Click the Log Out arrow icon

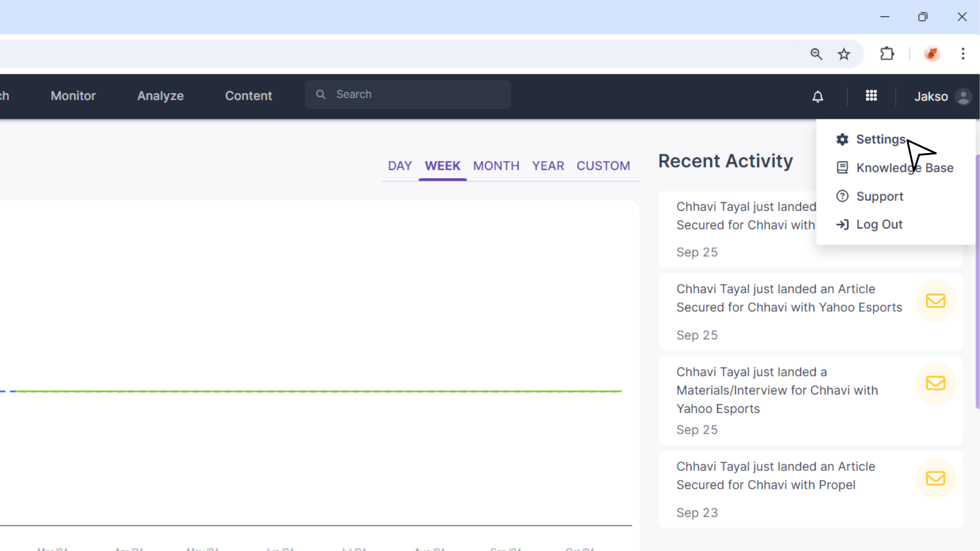tap(842, 224)
